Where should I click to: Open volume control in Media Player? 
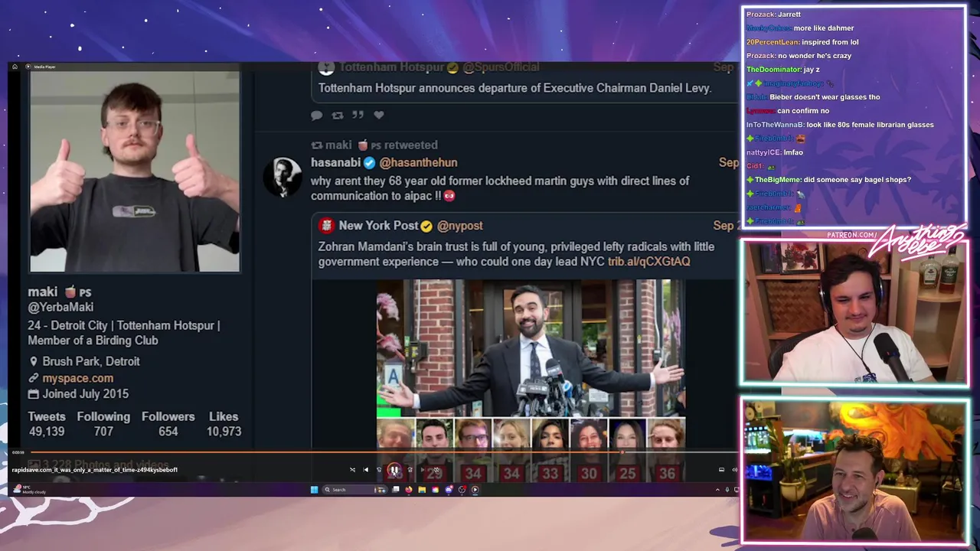tap(734, 470)
